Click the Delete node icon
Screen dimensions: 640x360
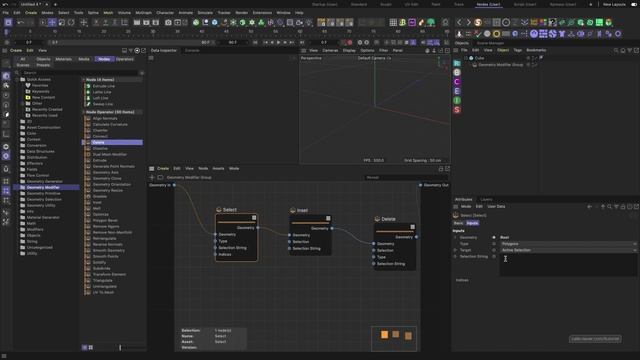coord(377,219)
